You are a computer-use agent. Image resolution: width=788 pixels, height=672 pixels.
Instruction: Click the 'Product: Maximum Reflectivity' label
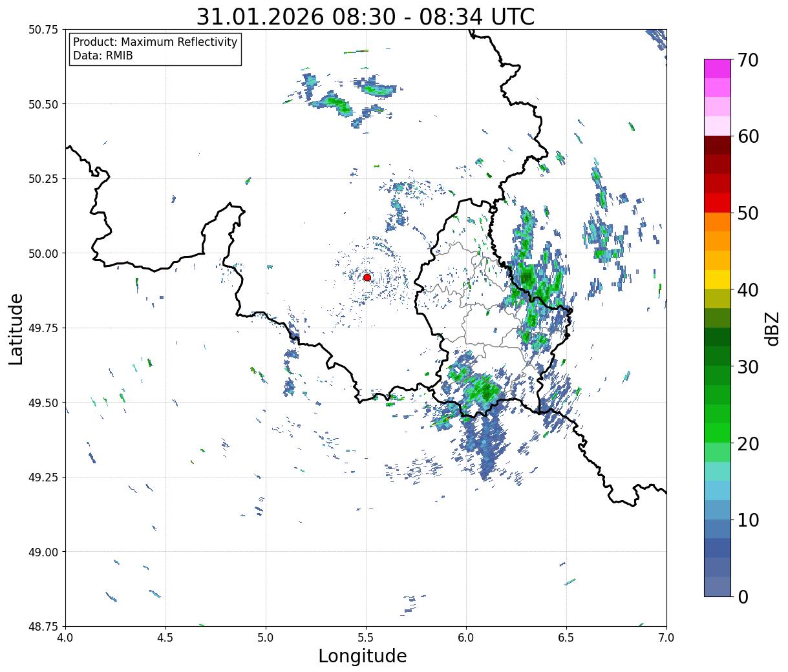click(x=155, y=42)
